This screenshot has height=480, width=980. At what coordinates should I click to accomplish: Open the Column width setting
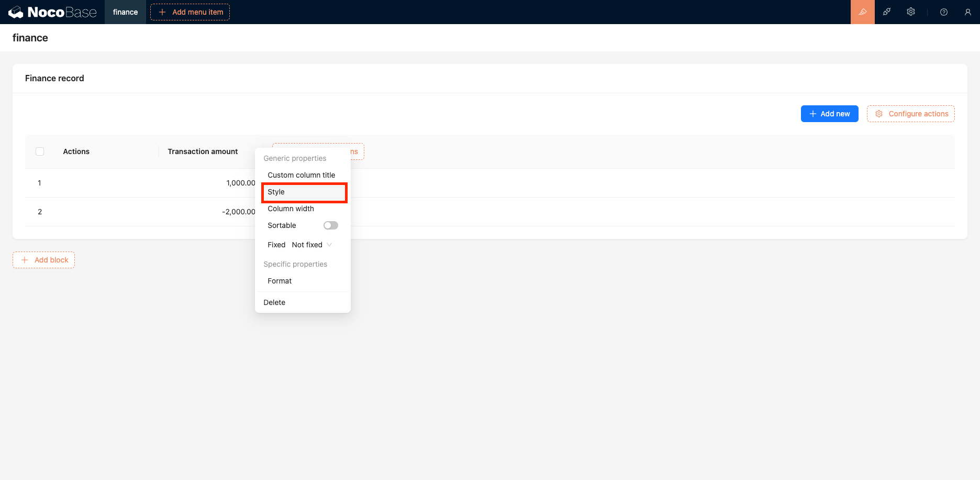[291, 209]
